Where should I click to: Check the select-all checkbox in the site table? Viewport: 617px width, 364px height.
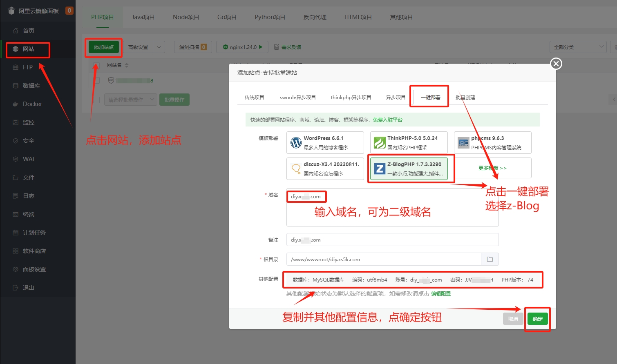(96, 65)
